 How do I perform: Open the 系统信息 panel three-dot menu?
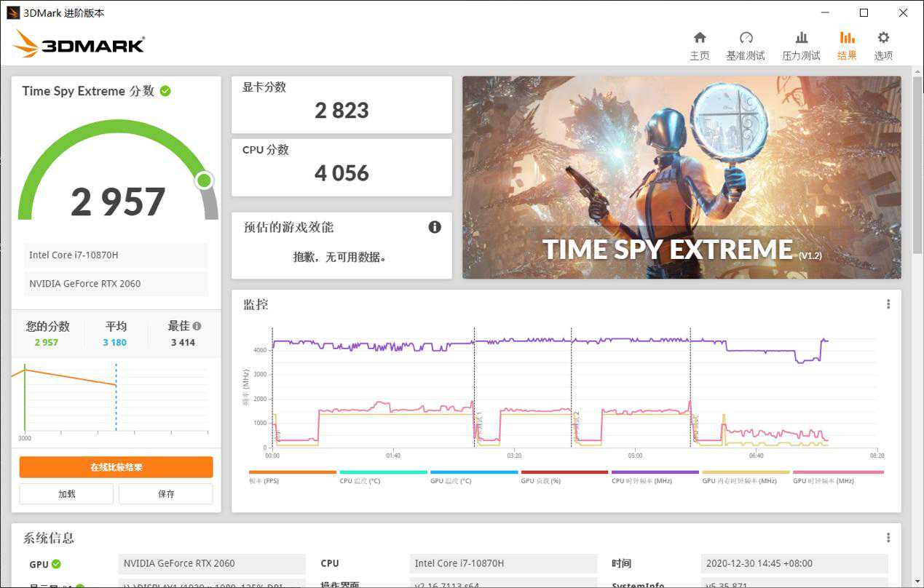click(x=888, y=538)
